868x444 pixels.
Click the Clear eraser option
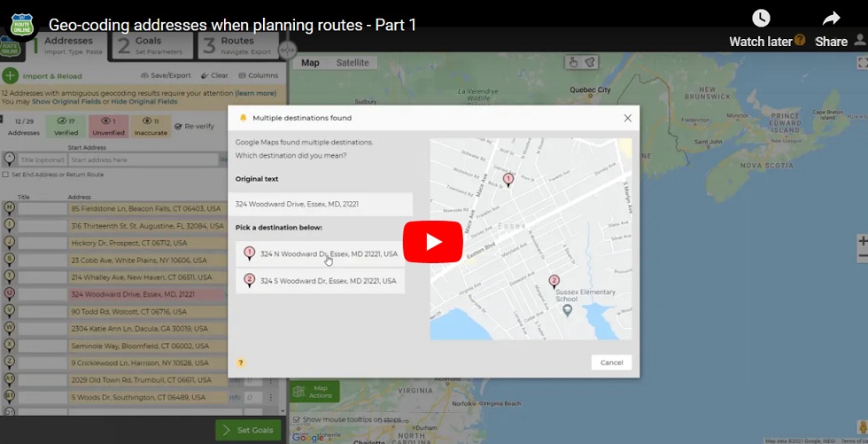[x=214, y=76]
